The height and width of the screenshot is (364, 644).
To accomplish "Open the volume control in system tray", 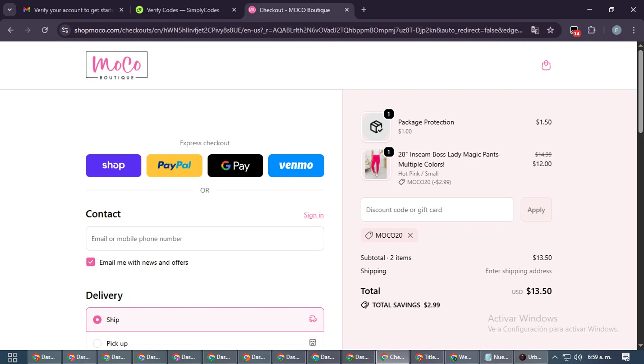I will (x=578, y=357).
